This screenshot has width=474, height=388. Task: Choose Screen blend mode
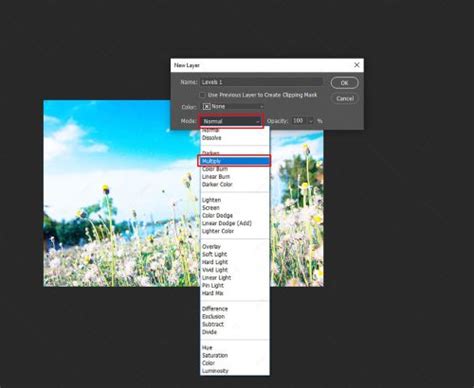point(235,208)
